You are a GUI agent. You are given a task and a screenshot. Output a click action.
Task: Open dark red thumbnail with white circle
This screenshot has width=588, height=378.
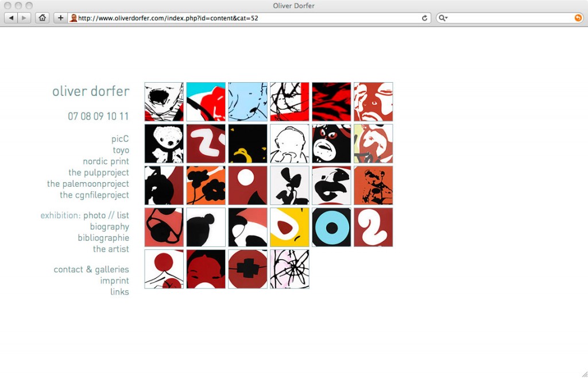pyautogui.click(x=248, y=185)
